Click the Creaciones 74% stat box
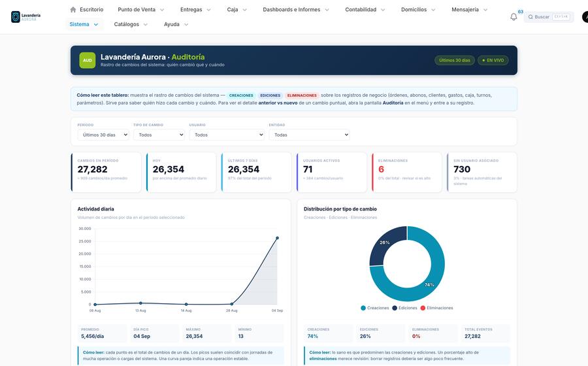This screenshot has height=366, width=588. pyautogui.click(x=329, y=333)
